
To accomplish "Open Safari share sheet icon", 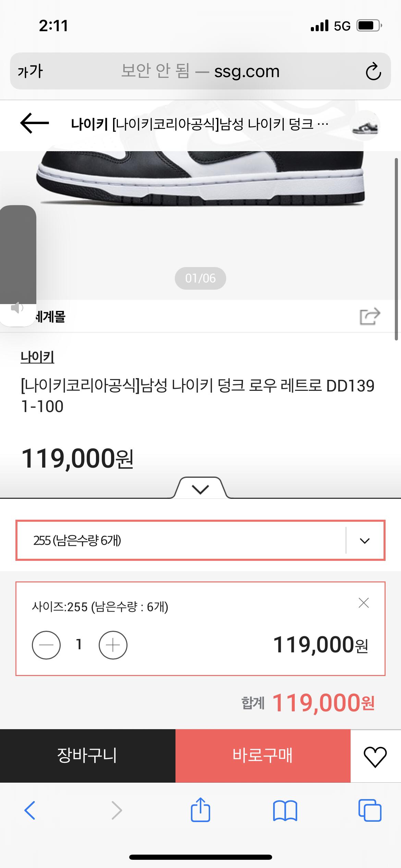I will click(200, 809).
